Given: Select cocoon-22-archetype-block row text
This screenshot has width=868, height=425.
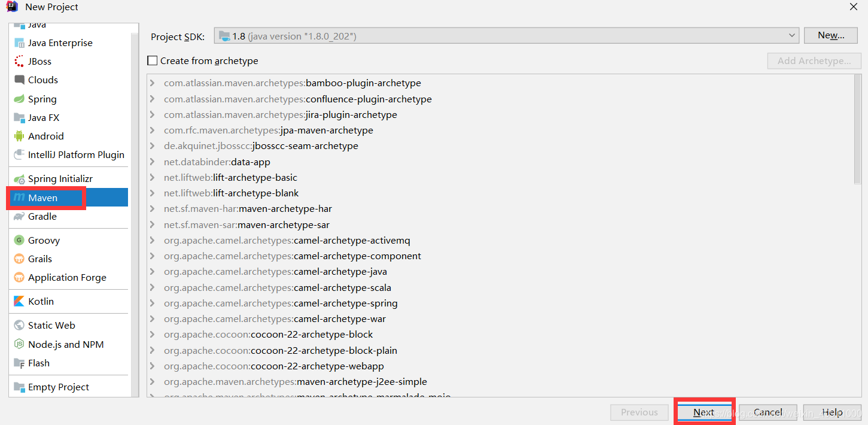Looking at the screenshot, I should (269, 335).
